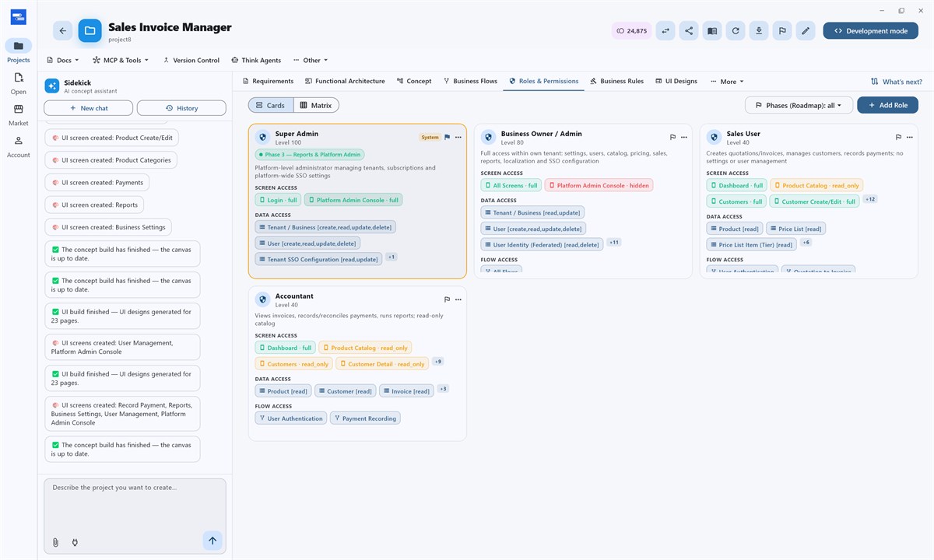
Task: Select the Roles & Permissions tab
Action: 543,81
